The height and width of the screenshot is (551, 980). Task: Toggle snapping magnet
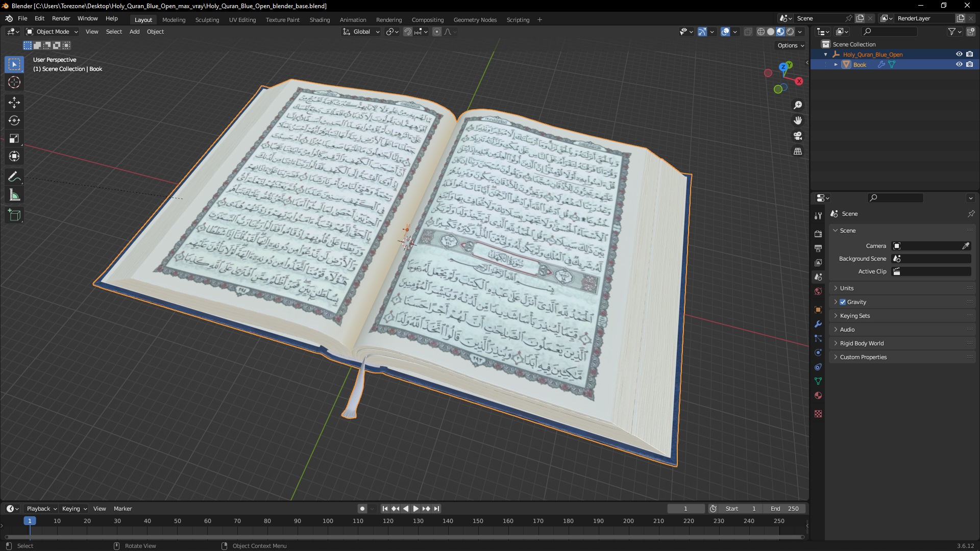407,32
